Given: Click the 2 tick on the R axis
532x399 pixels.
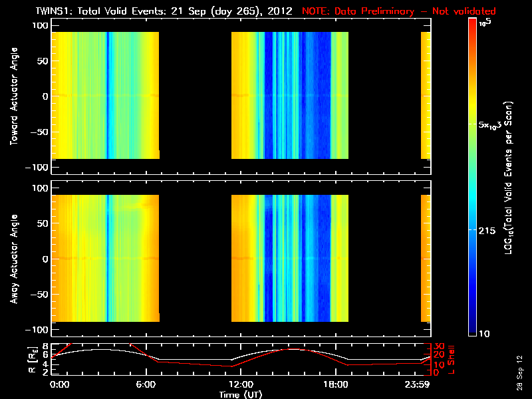Looking at the screenshot, I should [x=45, y=372].
